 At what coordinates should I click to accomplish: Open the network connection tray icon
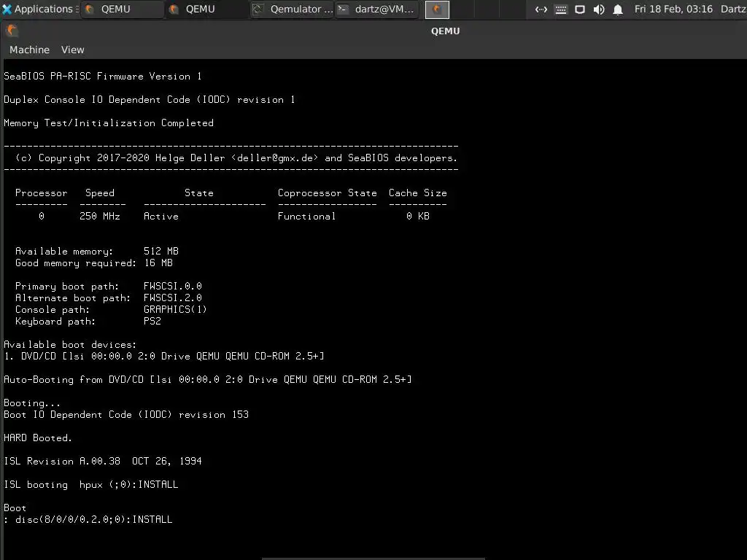541,9
